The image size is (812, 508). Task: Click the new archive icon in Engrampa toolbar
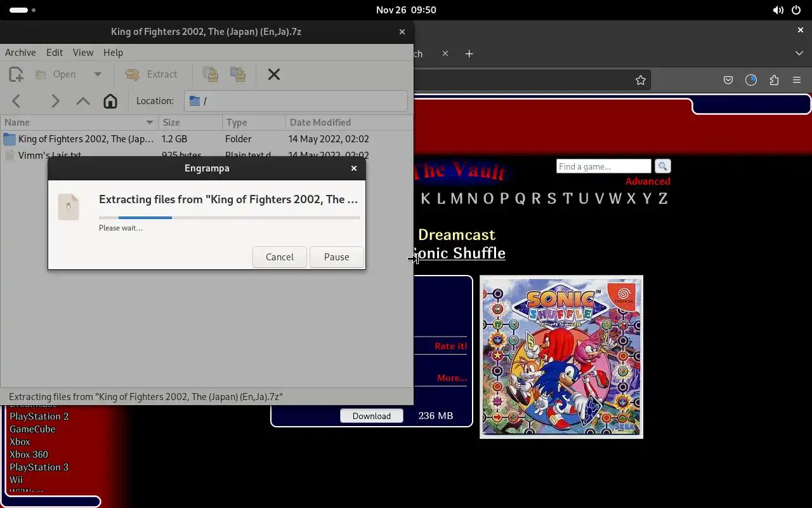[16, 74]
